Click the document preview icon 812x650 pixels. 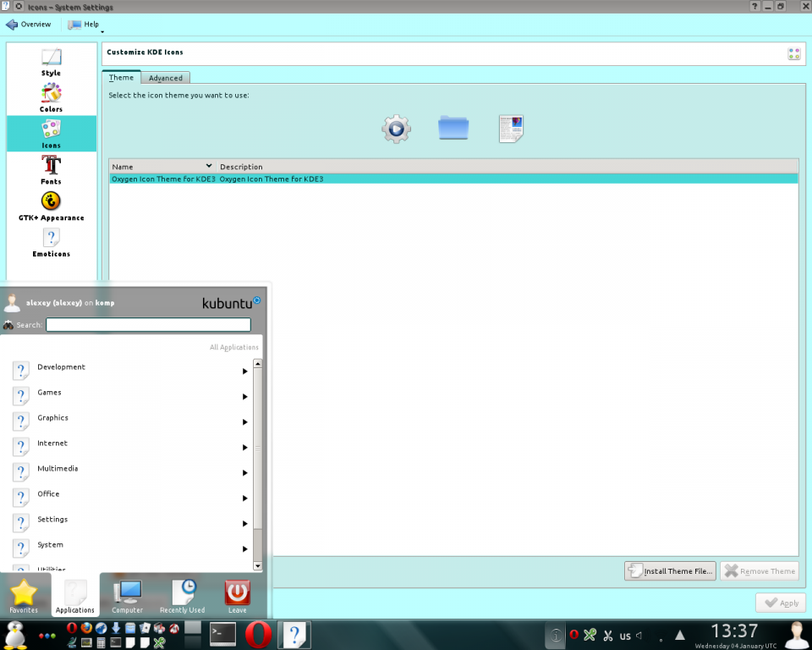tap(511, 129)
